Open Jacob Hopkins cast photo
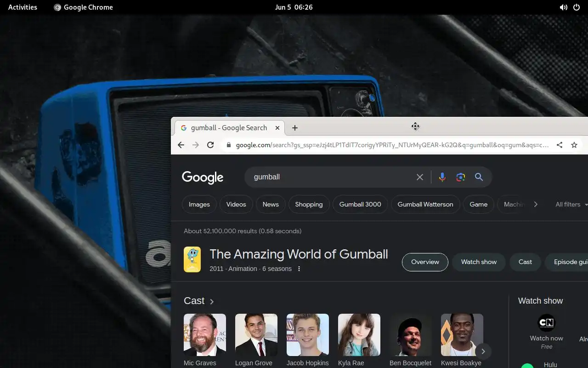The width and height of the screenshot is (588, 368). [308, 335]
